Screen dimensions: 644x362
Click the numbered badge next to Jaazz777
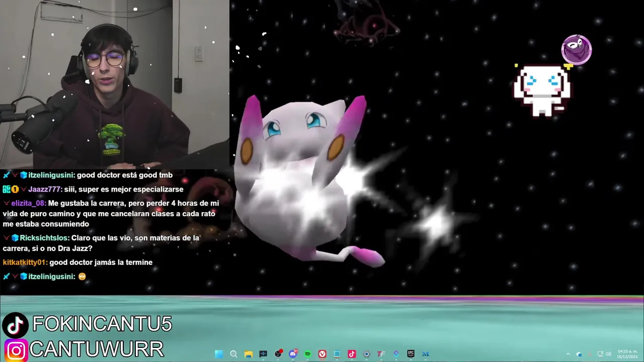(x=15, y=189)
